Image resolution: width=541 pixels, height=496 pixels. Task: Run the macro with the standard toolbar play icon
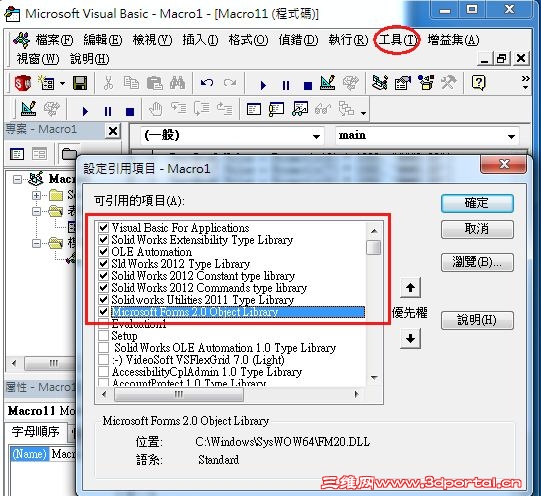tap(263, 85)
